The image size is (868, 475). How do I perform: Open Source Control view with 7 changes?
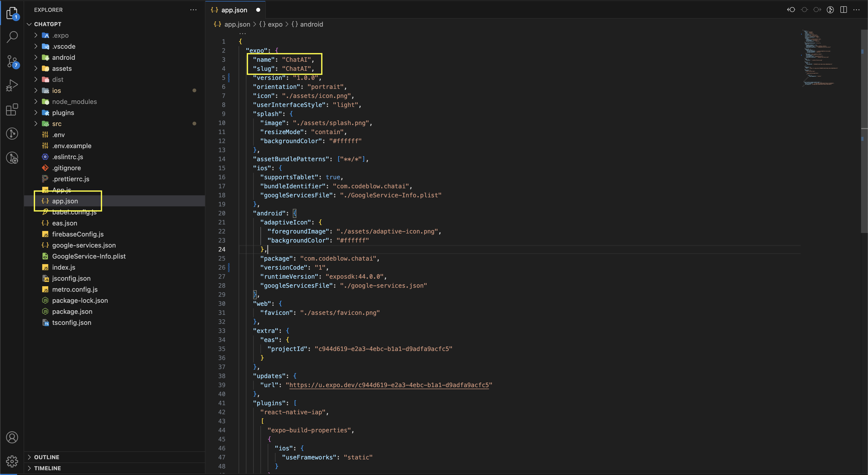12,62
